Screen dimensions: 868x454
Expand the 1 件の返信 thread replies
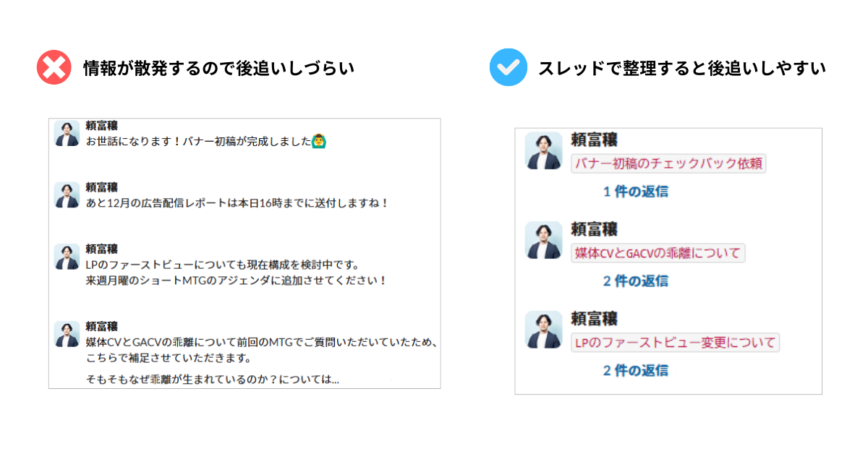click(636, 192)
